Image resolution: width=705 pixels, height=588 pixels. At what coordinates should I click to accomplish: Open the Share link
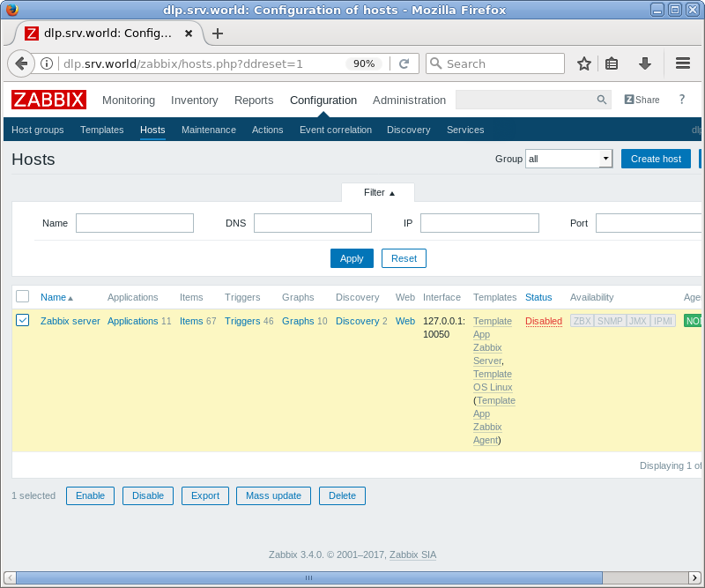click(x=642, y=100)
